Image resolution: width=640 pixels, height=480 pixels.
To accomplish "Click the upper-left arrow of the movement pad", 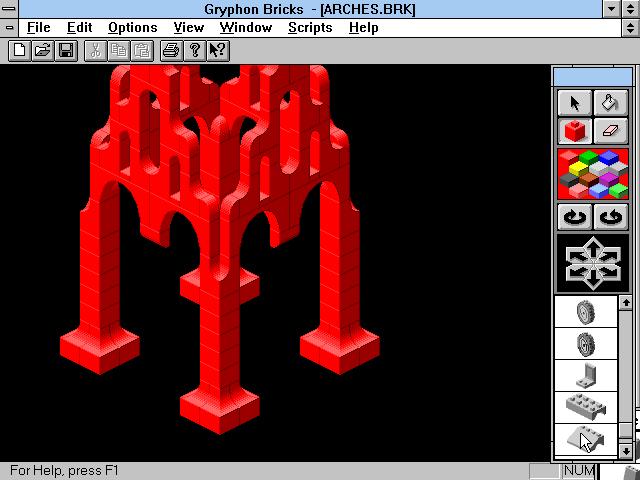I will tap(576, 256).
